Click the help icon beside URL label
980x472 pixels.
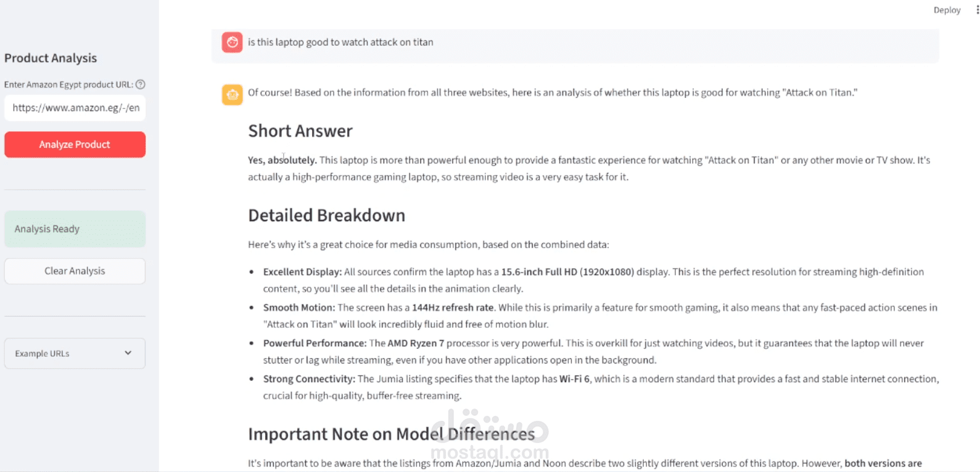pos(141,84)
